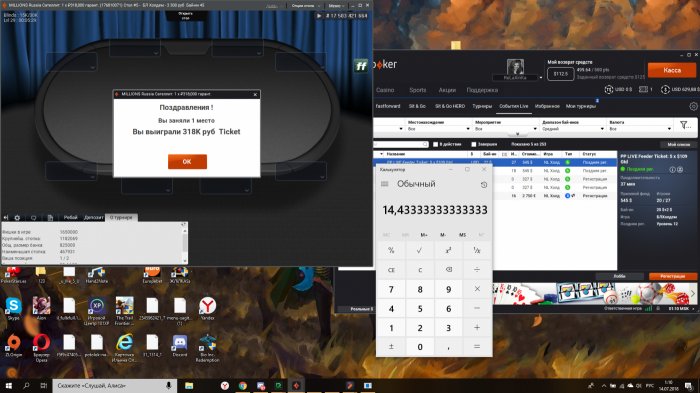Open the Мероприятие filter dropdown
Screen dimensions: 700x393
(x=506, y=129)
